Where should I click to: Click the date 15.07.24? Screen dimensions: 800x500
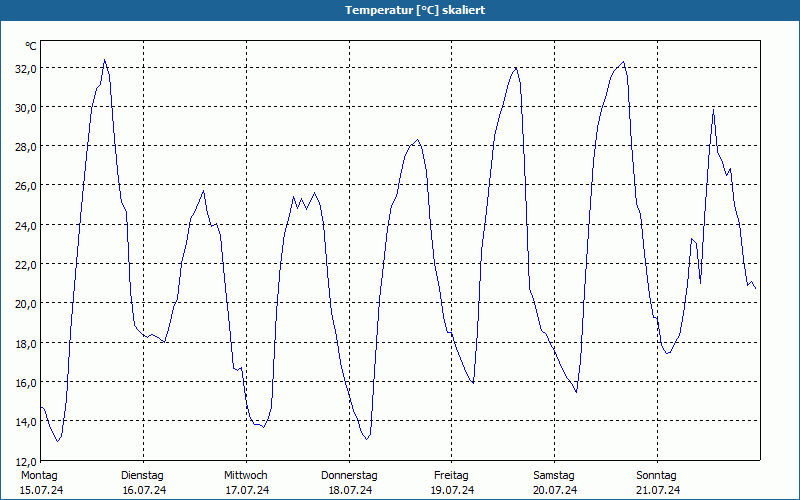(x=41, y=490)
